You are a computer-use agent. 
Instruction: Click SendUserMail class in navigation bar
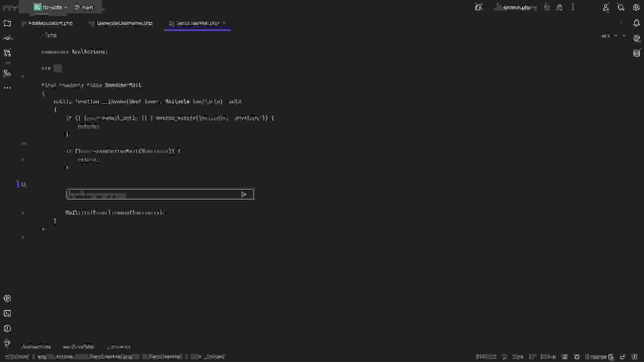(x=165, y=357)
